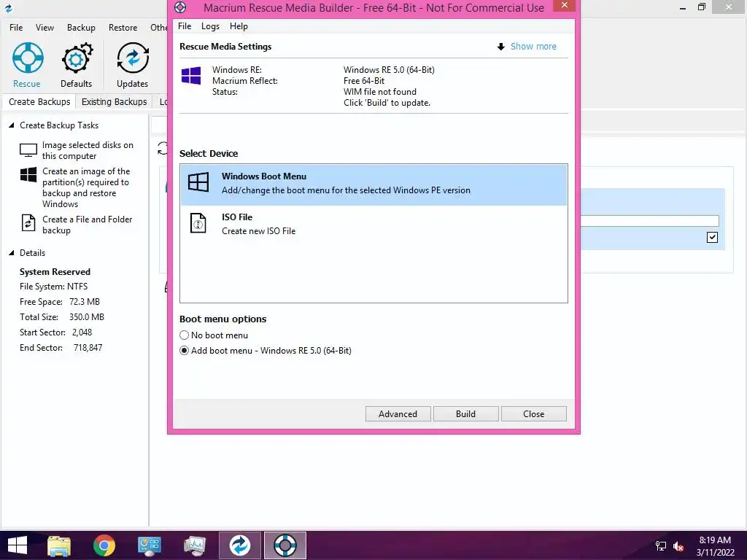The height and width of the screenshot is (560, 747).
Task: Click the refresh icon behind the dialog
Action: (x=163, y=149)
